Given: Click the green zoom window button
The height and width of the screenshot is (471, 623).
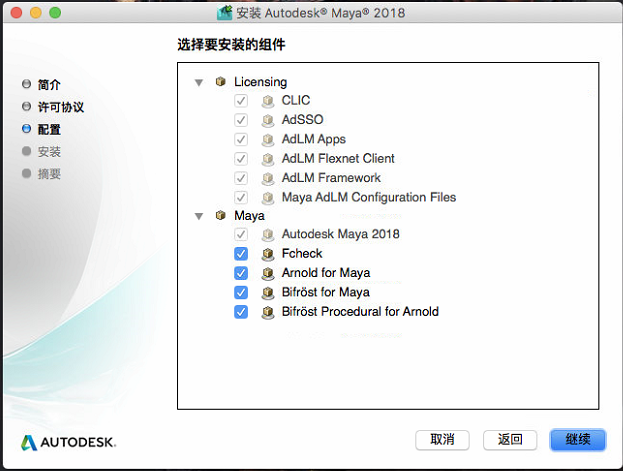Looking at the screenshot, I should coord(55,13).
